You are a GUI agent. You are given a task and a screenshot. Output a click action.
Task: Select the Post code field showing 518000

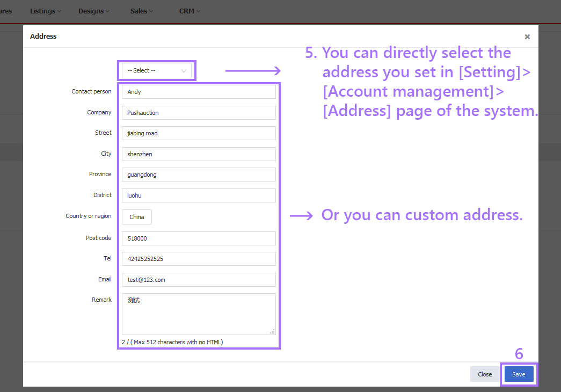point(199,237)
